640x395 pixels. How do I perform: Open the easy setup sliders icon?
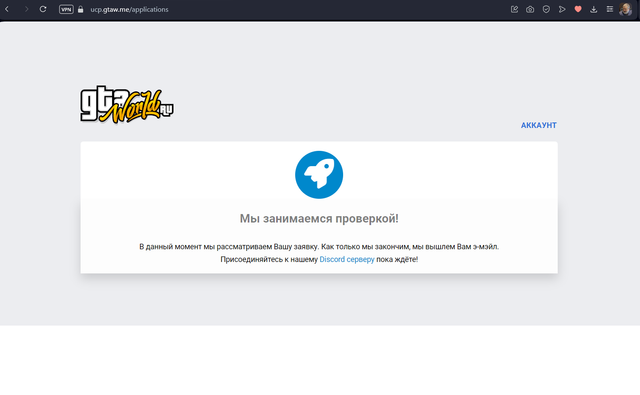pos(609,9)
